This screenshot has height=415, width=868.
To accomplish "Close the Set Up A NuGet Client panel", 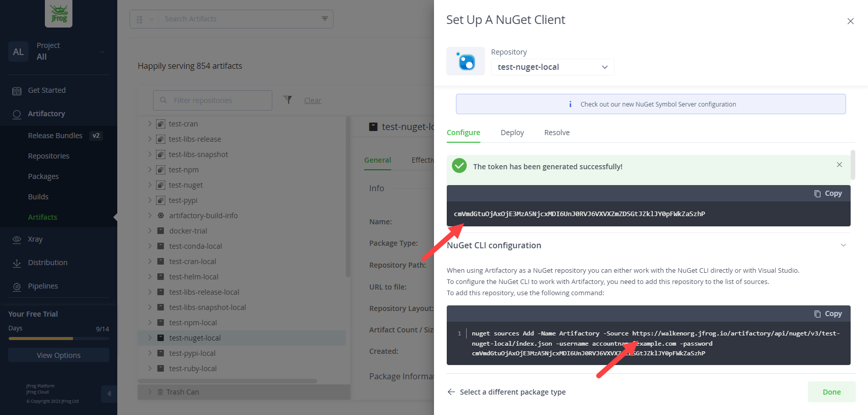I will pyautogui.click(x=850, y=21).
